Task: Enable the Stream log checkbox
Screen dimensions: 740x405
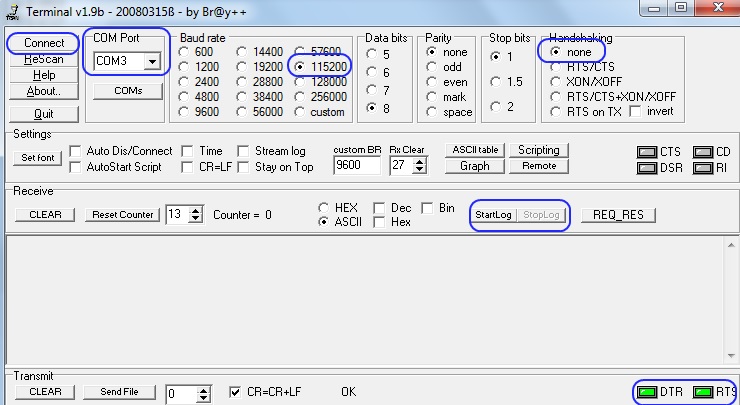Action: pos(243,151)
